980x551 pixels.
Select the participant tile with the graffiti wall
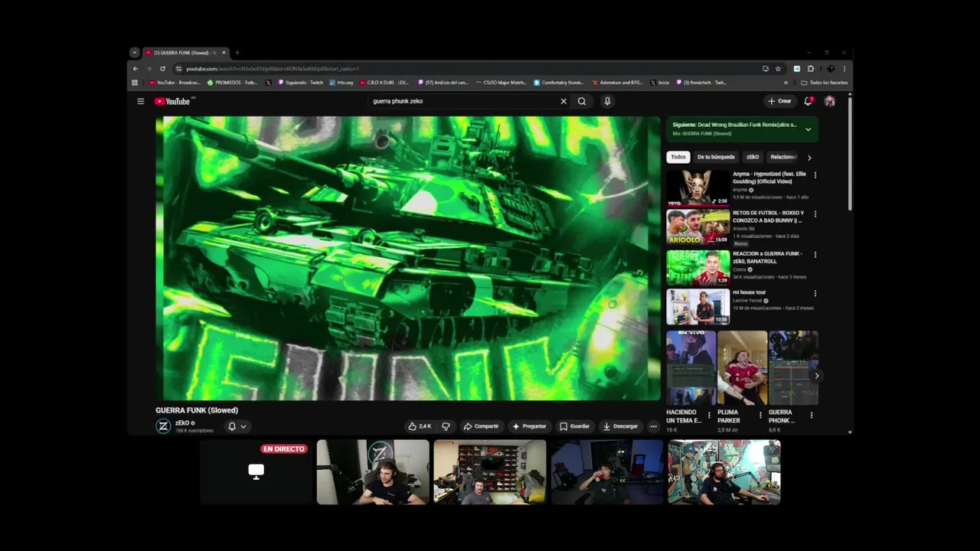724,472
